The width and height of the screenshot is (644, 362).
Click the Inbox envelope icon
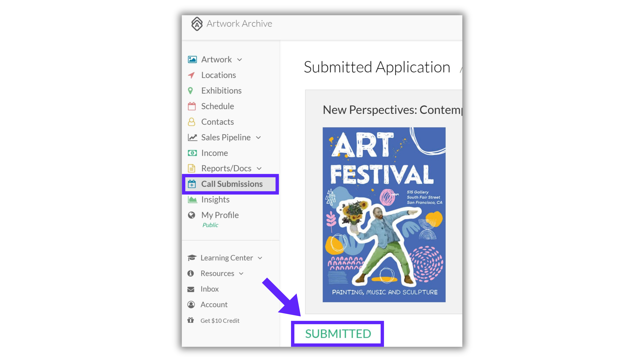coord(191,289)
